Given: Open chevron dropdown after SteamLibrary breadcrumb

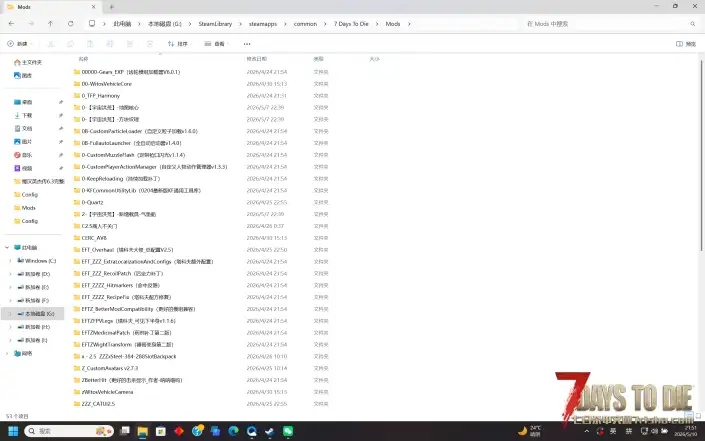Looking at the screenshot, I should click(240, 24).
